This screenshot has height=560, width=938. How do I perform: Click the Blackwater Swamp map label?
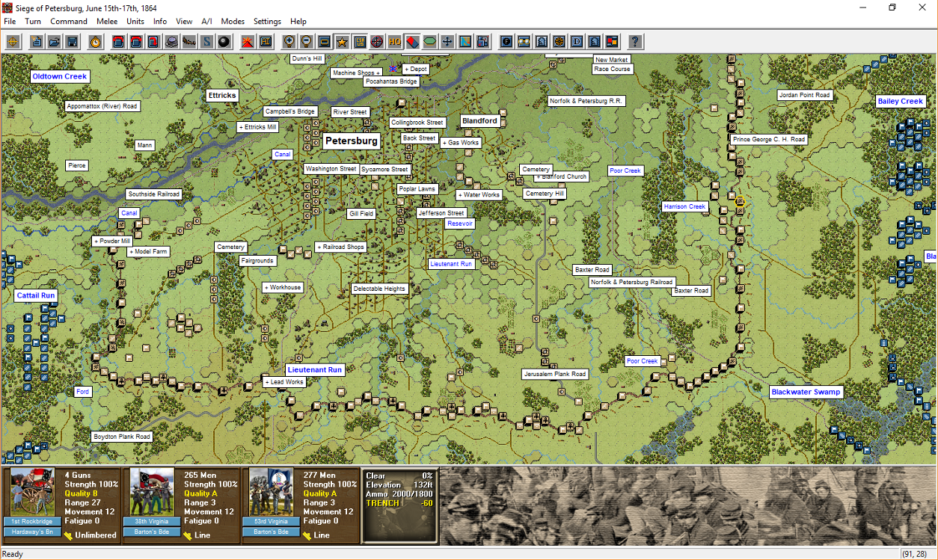806,392
